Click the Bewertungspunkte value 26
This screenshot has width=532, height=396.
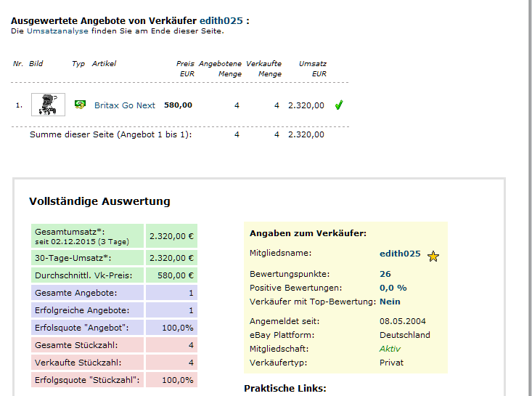[385, 274]
